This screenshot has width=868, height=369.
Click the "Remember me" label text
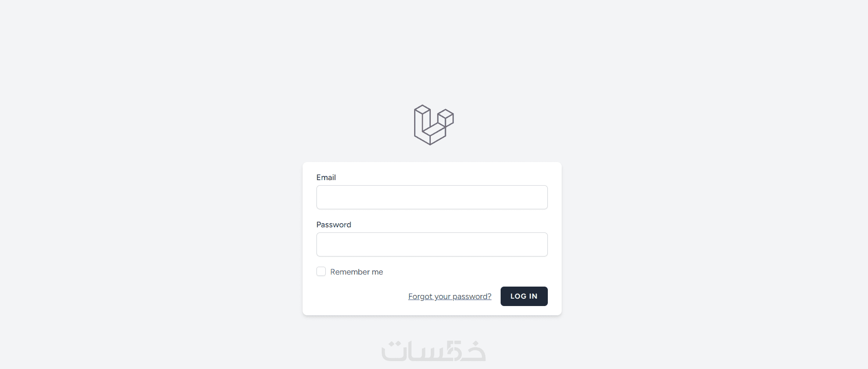[356, 272]
